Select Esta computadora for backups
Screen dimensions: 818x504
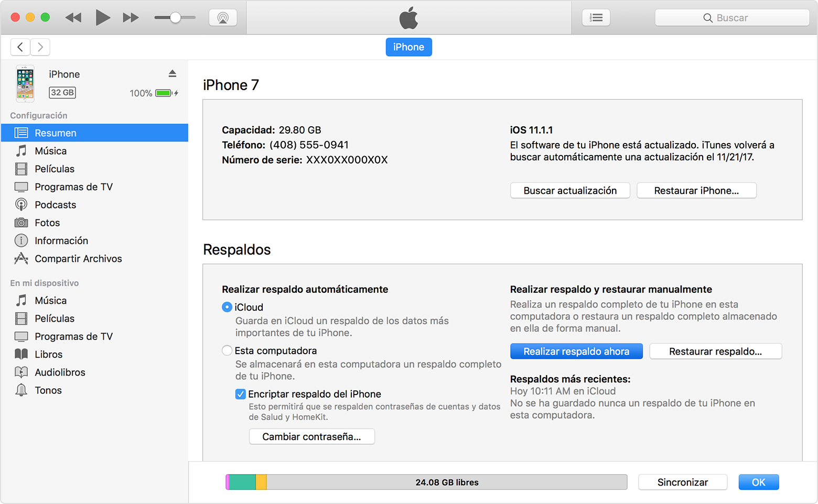pyautogui.click(x=227, y=350)
